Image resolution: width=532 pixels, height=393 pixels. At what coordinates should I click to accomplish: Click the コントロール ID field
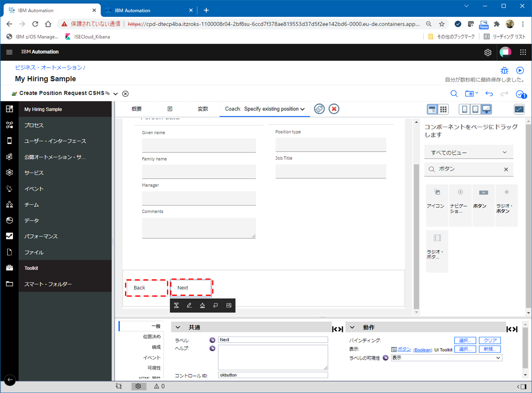273,375
